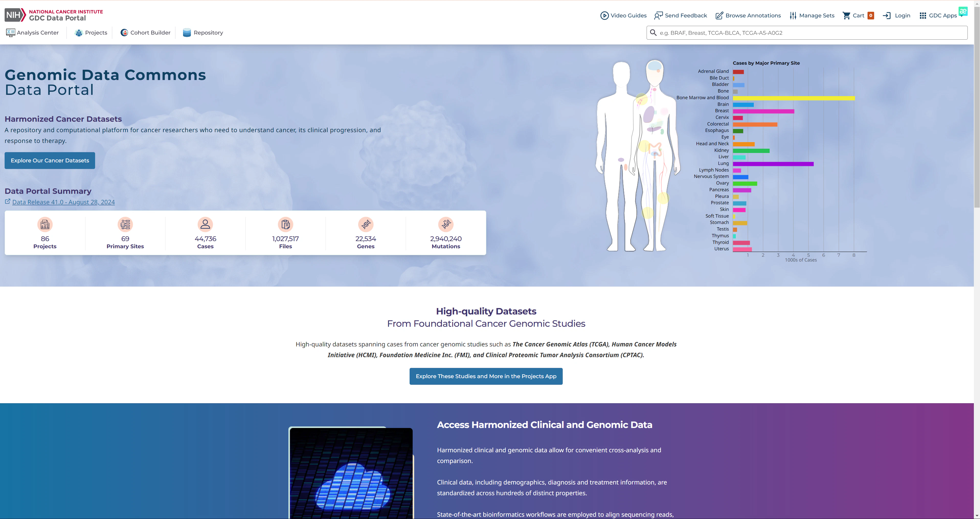Click the 1,027,517 Files statistic
This screenshot has height=519, width=980.
[286, 242]
